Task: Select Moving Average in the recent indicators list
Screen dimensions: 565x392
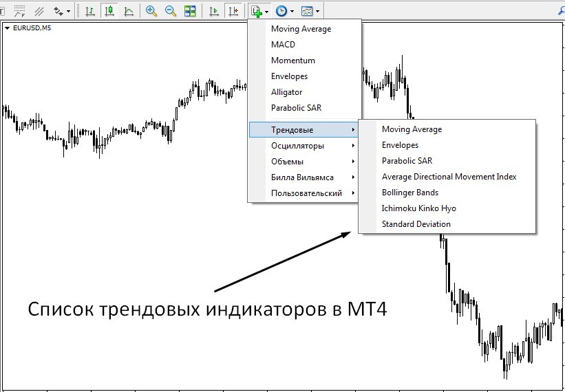Action: point(304,29)
